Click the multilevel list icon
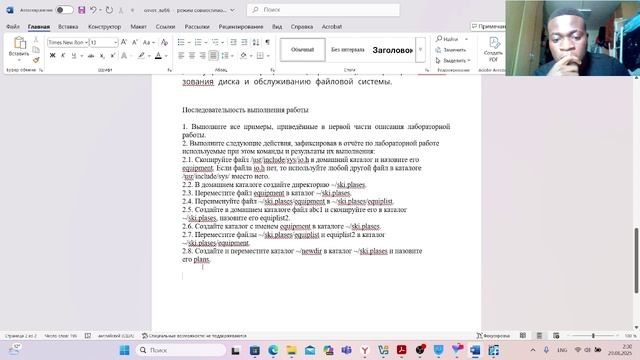The width and height of the screenshot is (640, 360). tap(216, 42)
